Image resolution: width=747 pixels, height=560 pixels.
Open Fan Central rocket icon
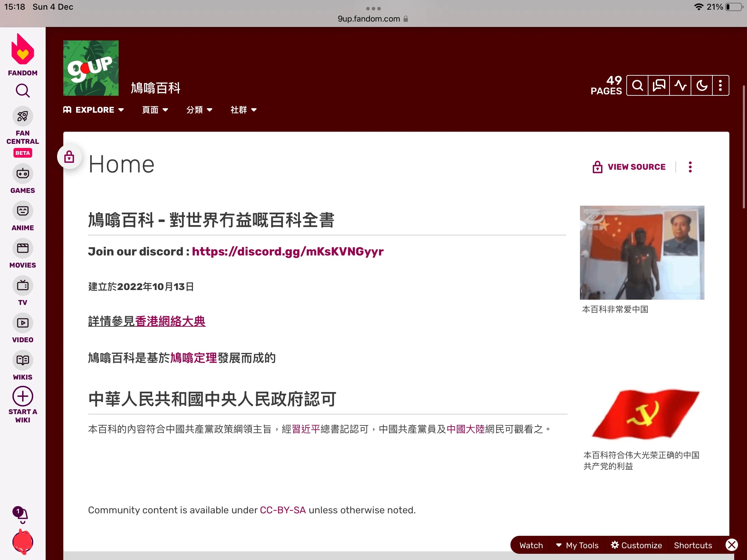tap(23, 116)
